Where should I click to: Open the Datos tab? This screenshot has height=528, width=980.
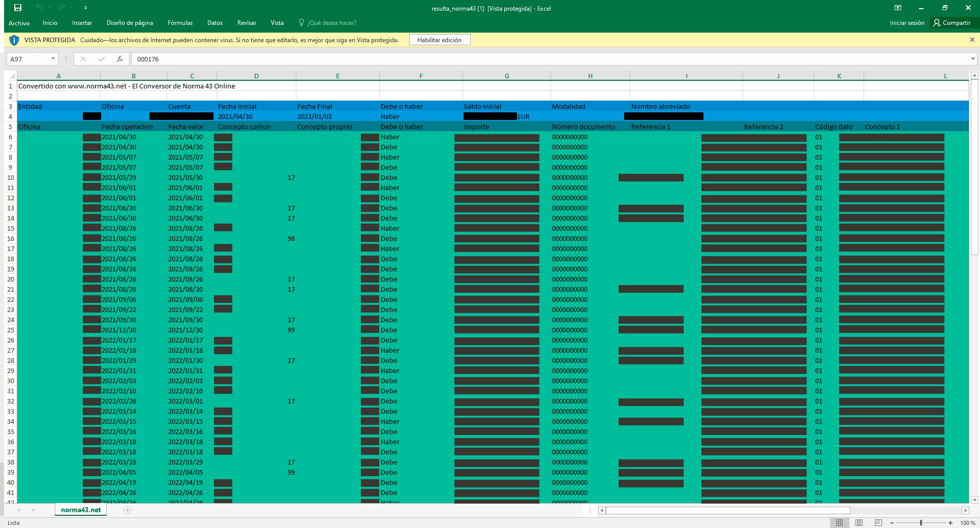point(215,23)
